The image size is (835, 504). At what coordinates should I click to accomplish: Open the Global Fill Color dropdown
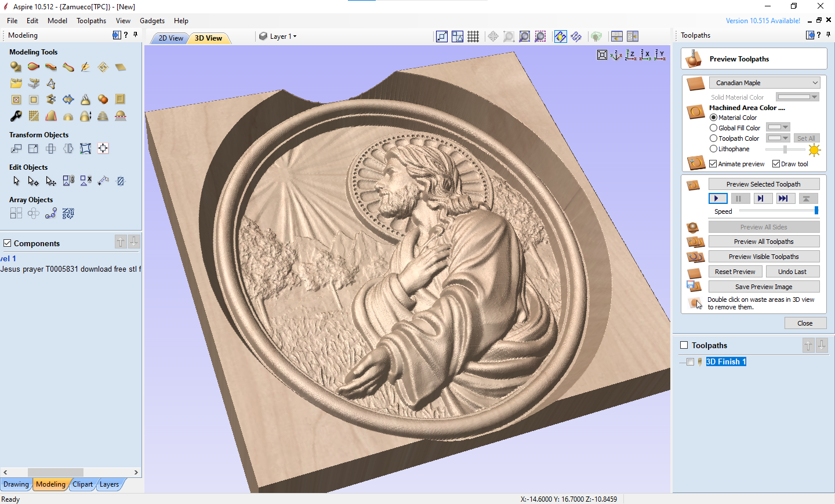pos(778,127)
